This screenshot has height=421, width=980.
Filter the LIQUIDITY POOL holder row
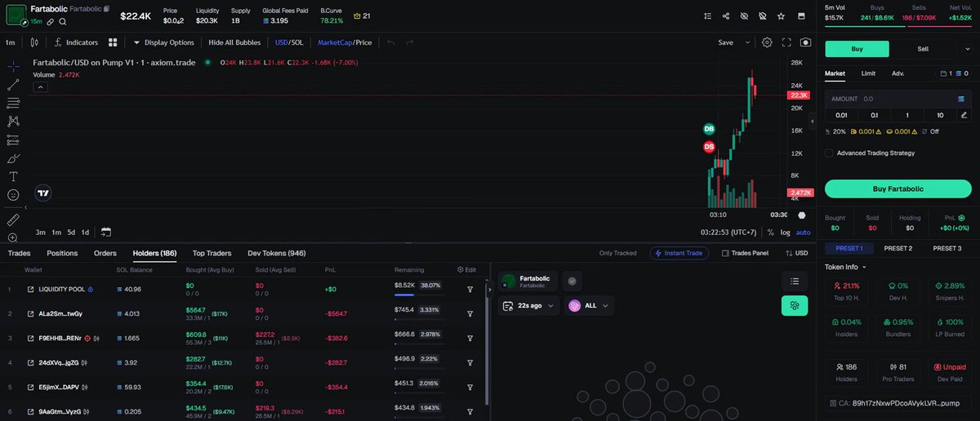470,289
